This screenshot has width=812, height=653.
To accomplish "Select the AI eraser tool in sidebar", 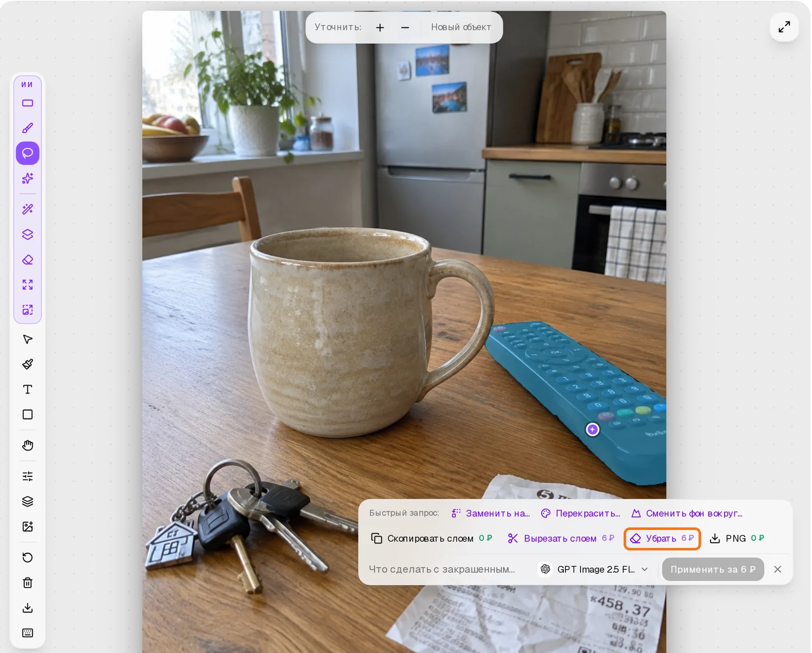I will coord(27,259).
